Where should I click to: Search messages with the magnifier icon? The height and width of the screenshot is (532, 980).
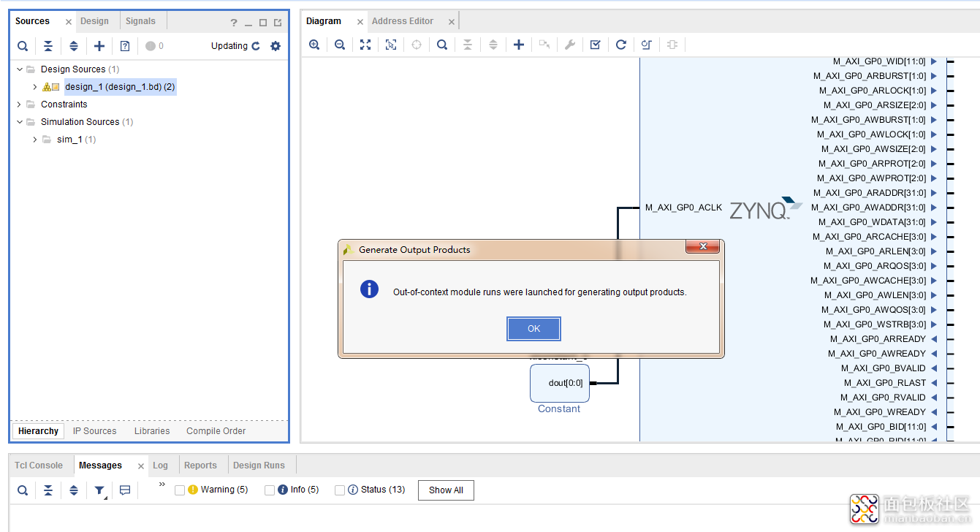[x=23, y=490]
